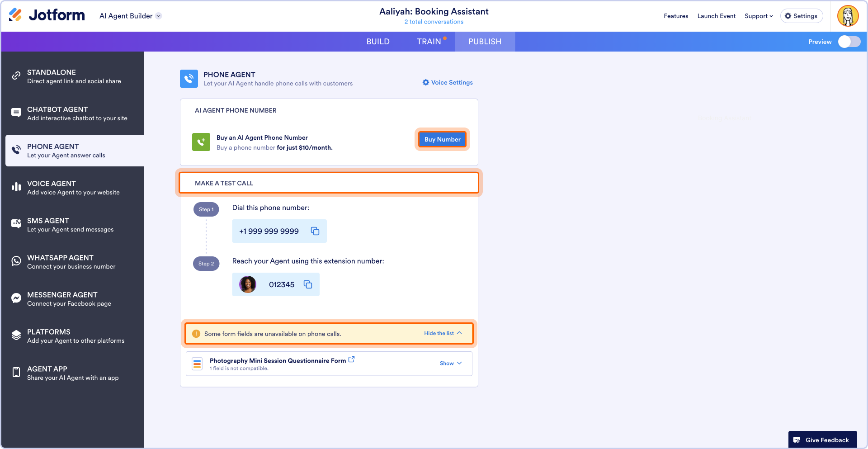
Task: Open the Settings button in header
Action: click(801, 16)
